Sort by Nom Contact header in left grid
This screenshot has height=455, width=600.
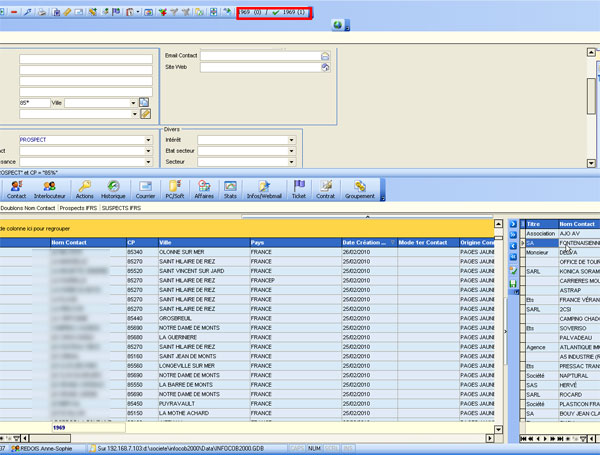pos(88,243)
